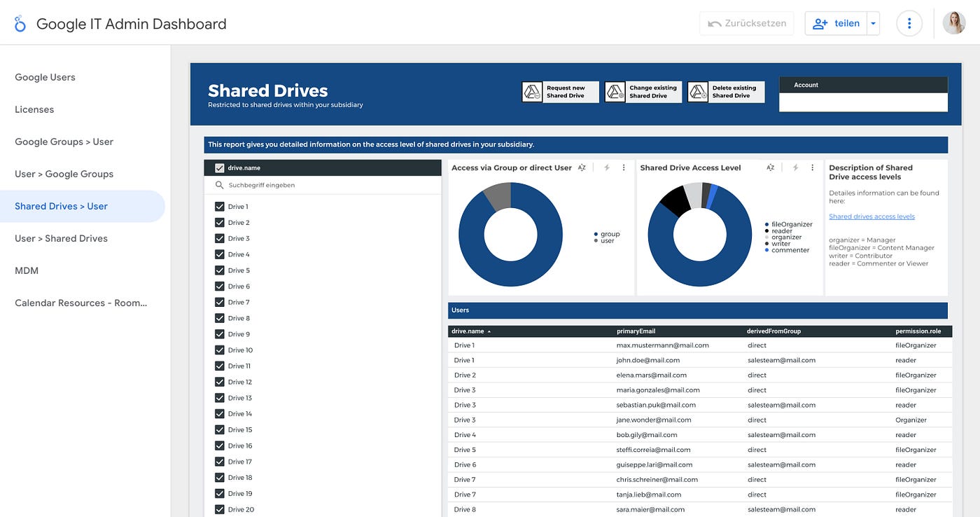Image resolution: width=980 pixels, height=517 pixels.
Task: Click the john.doe@mail.com email cell
Action: click(648, 360)
